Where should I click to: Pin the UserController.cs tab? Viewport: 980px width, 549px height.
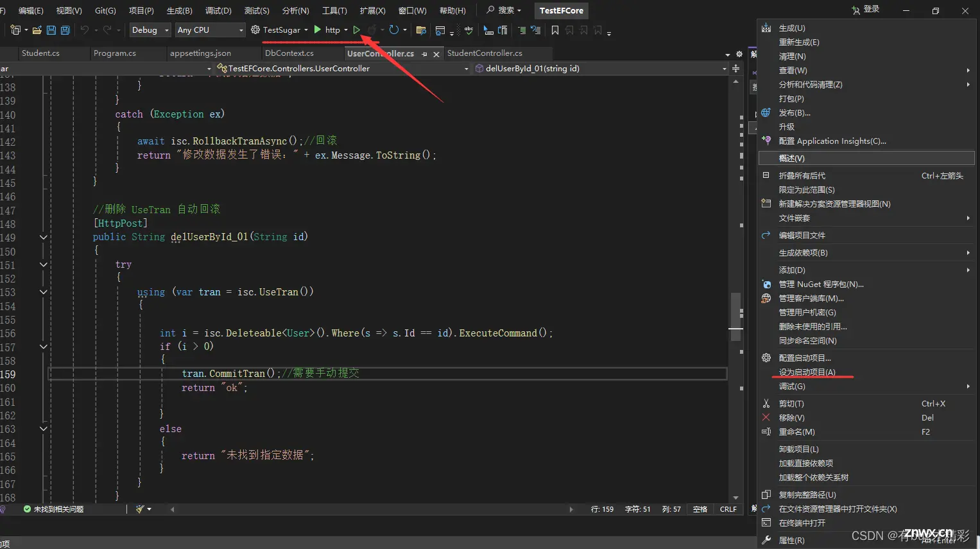click(424, 54)
